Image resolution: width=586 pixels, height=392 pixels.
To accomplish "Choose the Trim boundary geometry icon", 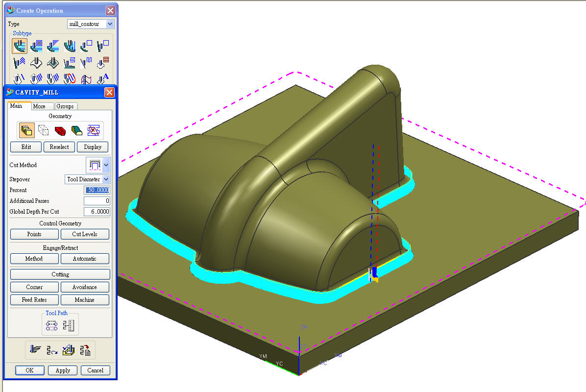I will [x=94, y=130].
